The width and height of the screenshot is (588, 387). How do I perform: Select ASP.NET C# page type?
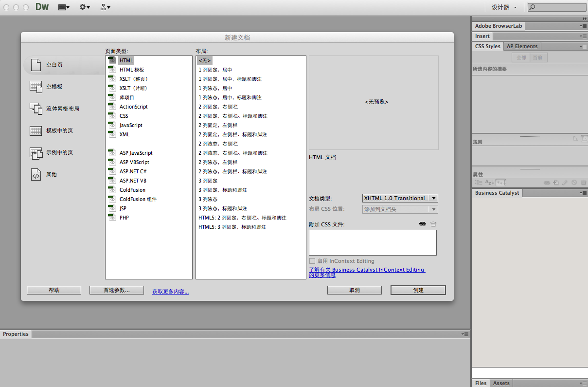coord(133,171)
